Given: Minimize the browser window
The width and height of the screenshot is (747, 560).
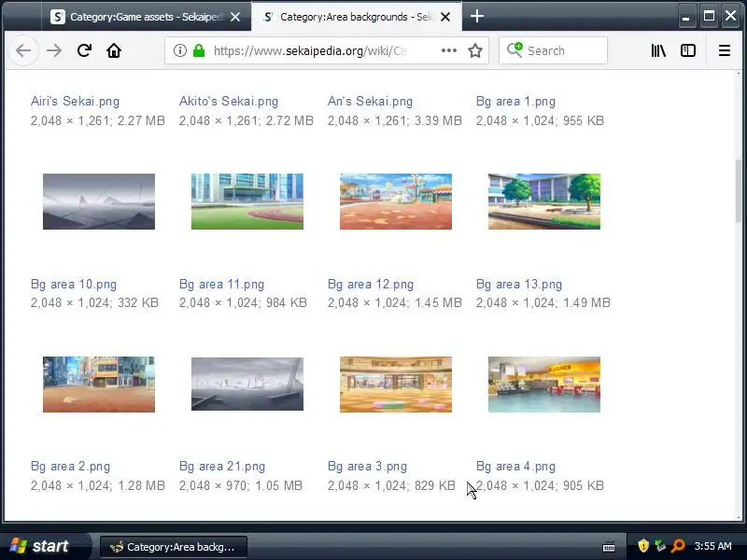Looking at the screenshot, I should click(686, 17).
